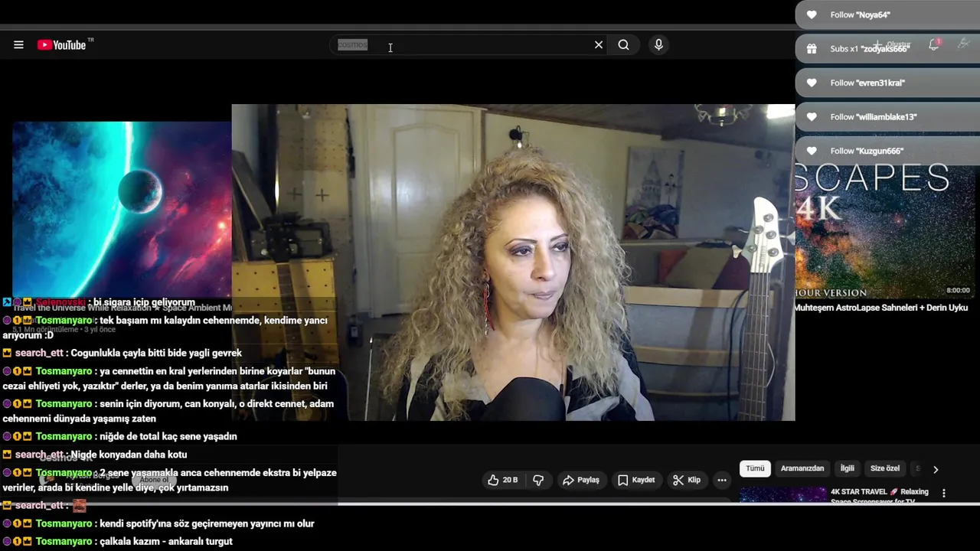Open the 4K STAR TRAVEL video thumbnail
Viewport: 980px width, 551px height.
783,494
